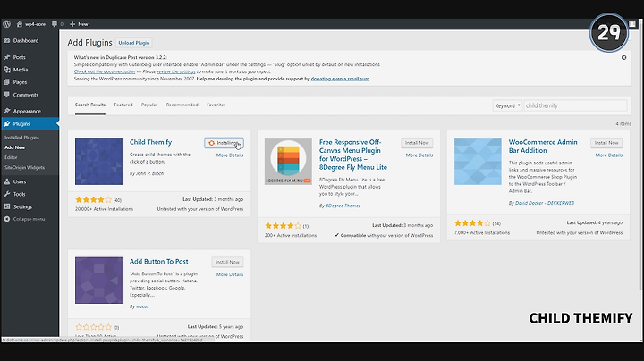Viewport: 644px width, 361px height.
Task: Click the Fly Menu Lite star rating
Action: click(x=283, y=226)
